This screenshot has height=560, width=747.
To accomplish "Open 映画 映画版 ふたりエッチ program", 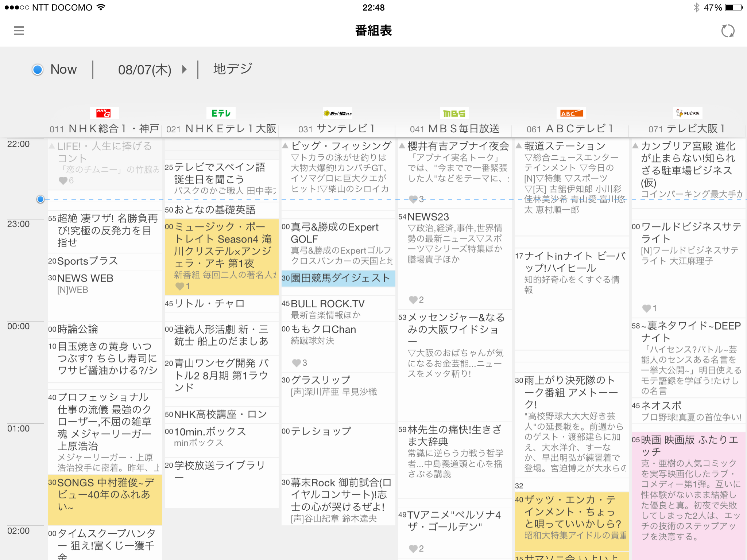I will pos(689,496).
